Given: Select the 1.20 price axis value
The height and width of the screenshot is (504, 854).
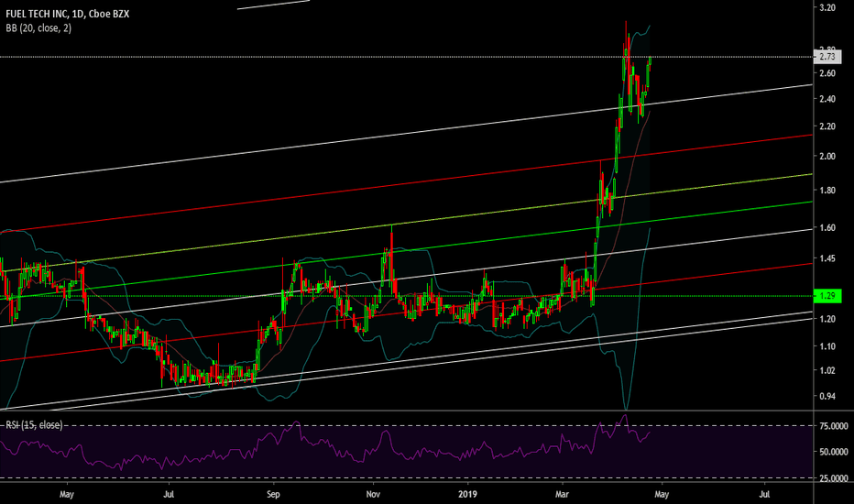Looking at the screenshot, I should 827,319.
